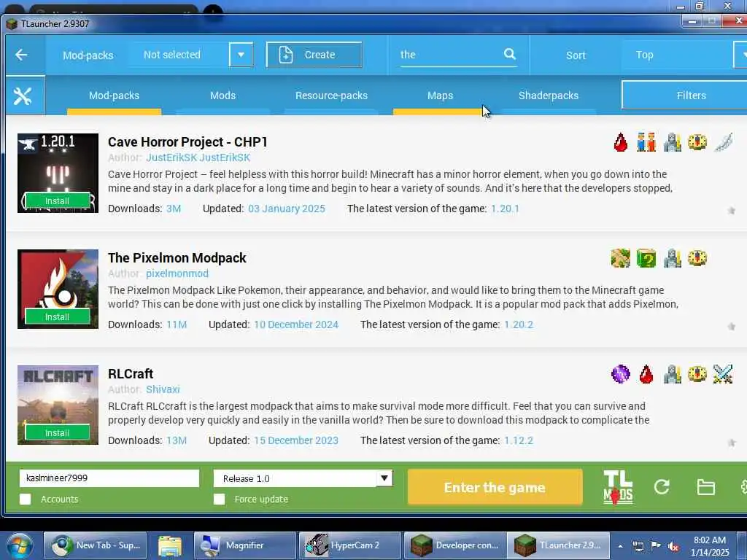Open the RLCraft thumbnail image

[x=58, y=405]
